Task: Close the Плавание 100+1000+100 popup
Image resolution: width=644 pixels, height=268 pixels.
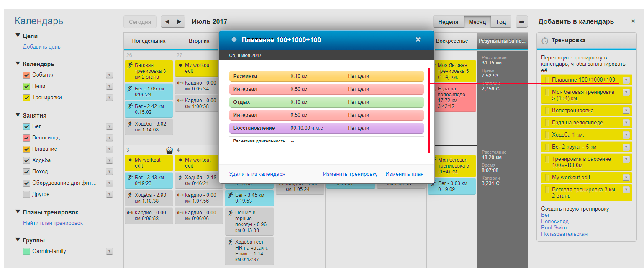Action: pyautogui.click(x=418, y=40)
